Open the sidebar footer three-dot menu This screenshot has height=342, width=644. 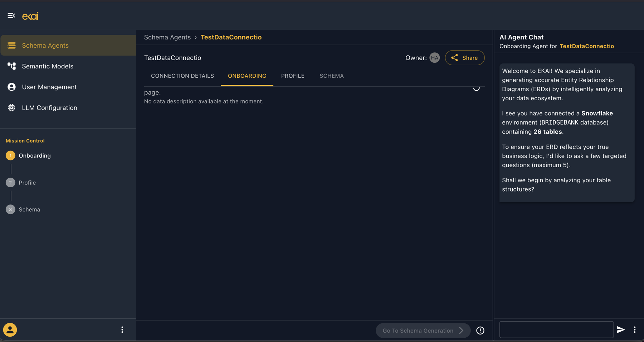pos(122,330)
